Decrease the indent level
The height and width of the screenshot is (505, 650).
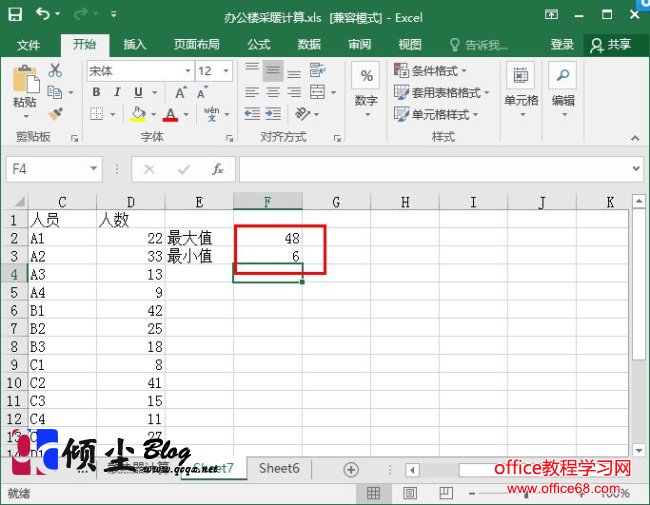coord(252,114)
